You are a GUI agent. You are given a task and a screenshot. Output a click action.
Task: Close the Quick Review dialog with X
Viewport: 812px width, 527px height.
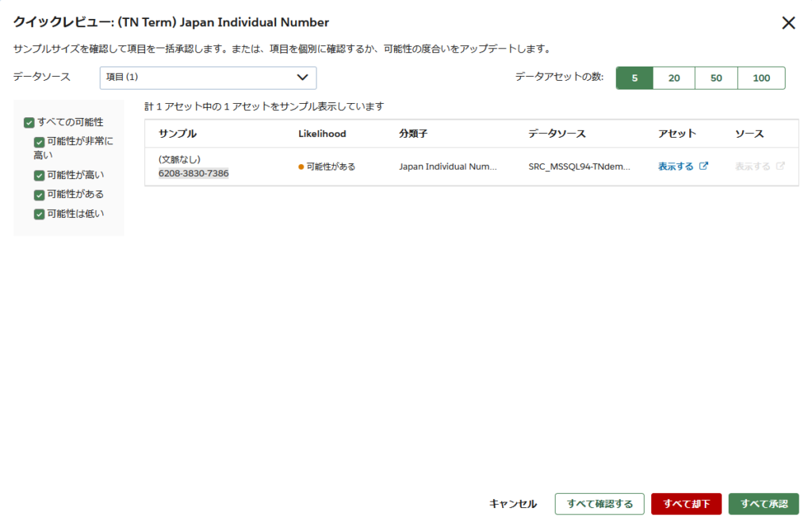coord(788,23)
